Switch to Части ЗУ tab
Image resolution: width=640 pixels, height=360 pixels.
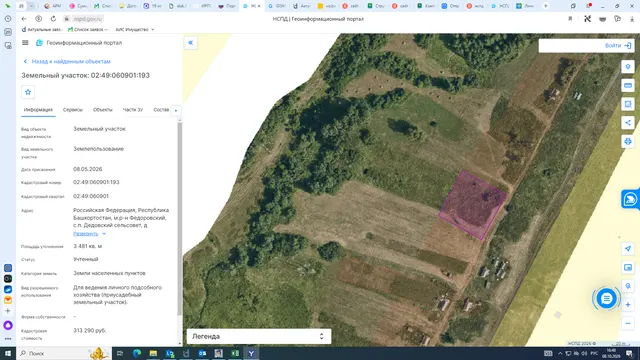pyautogui.click(x=133, y=110)
